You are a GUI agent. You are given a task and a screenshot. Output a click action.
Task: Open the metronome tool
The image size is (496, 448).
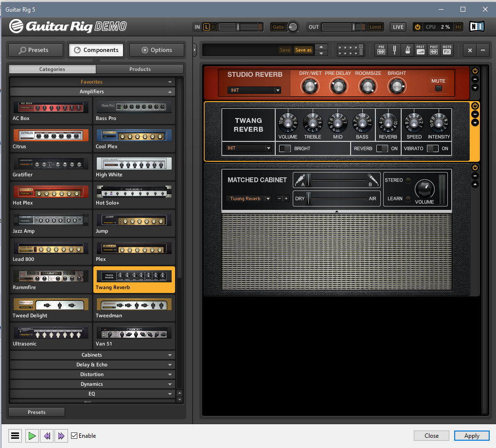coord(408,50)
